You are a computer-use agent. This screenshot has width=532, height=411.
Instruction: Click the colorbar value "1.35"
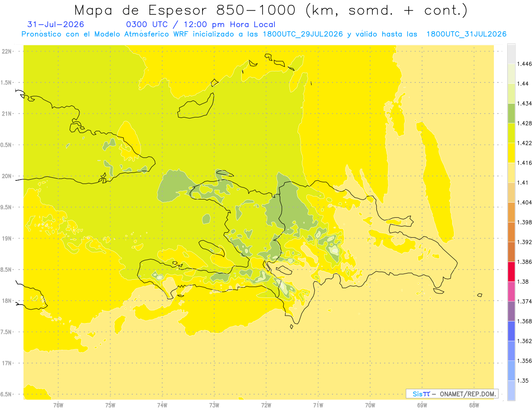(x=524, y=380)
